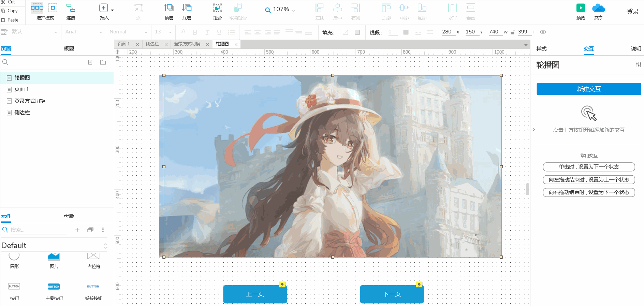Send selection to back with 底层
644x306 pixels.
pos(187,8)
